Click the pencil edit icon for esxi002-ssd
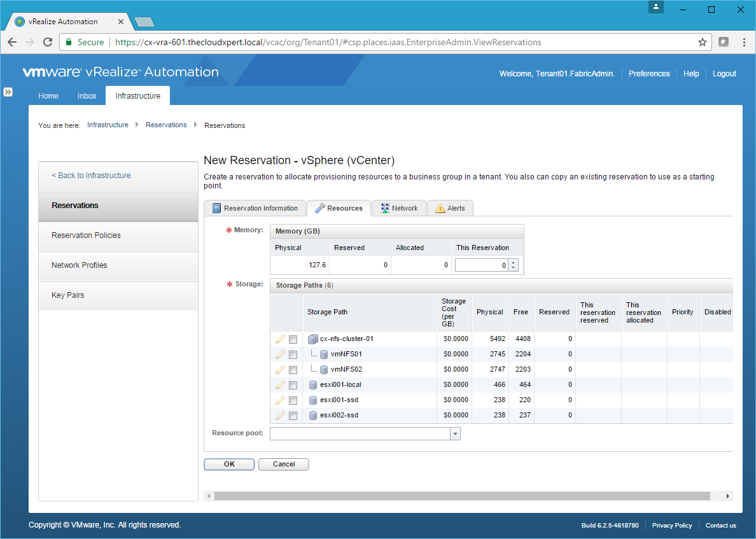 point(280,416)
